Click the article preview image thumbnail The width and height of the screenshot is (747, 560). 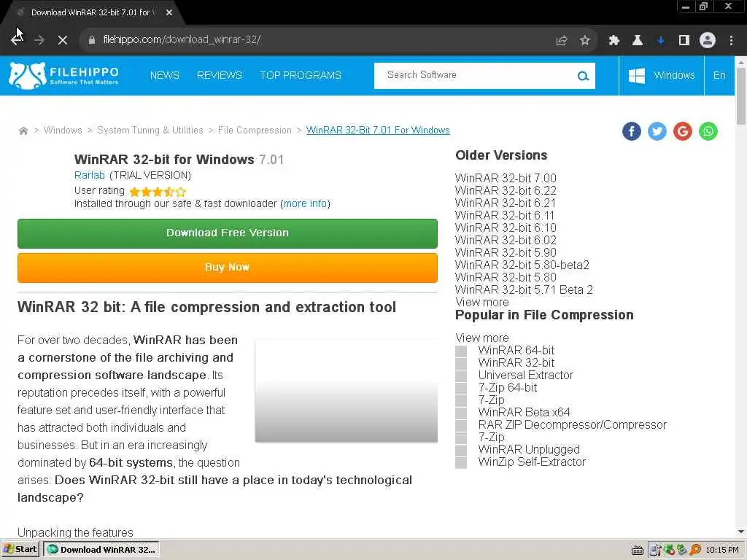347,391
